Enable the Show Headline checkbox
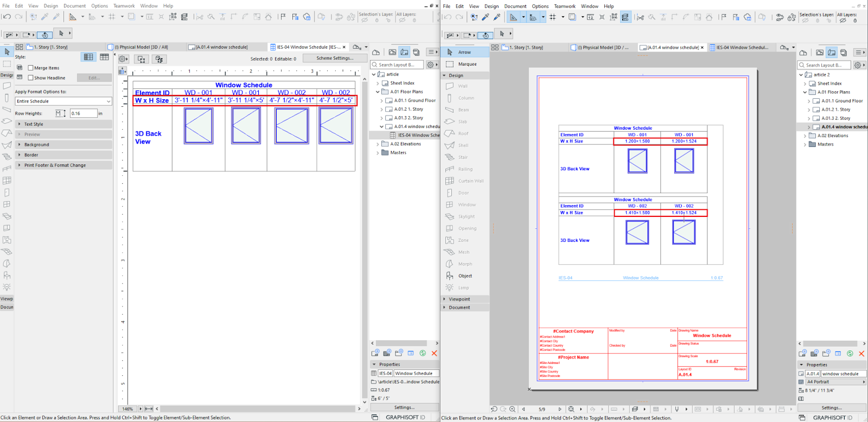Screen dimensions: 868x422 [x=31, y=78]
